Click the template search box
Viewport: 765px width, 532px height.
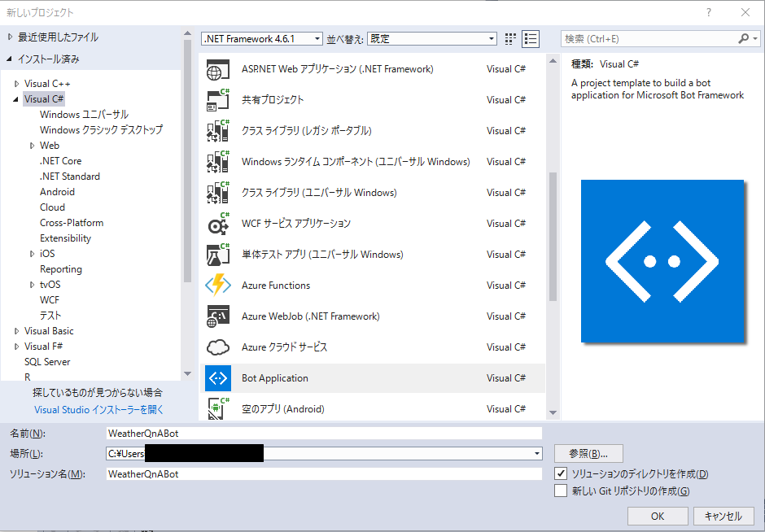click(x=649, y=38)
